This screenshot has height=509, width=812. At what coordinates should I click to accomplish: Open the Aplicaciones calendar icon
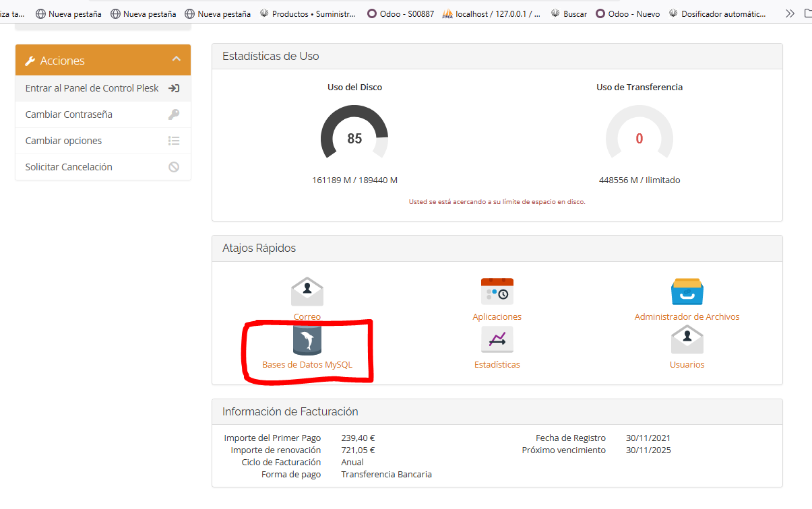pyautogui.click(x=497, y=292)
